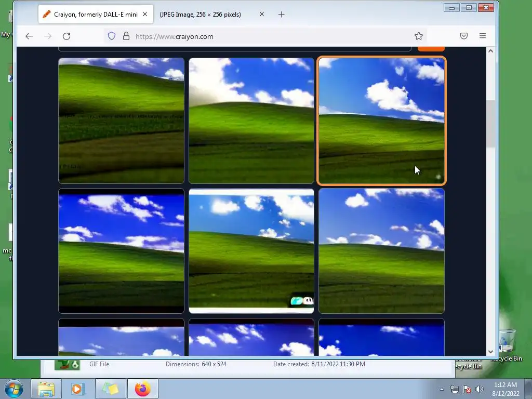This screenshot has width=532, height=399.
Task: Open the Firefox hamburger menu
Action: tap(483, 36)
